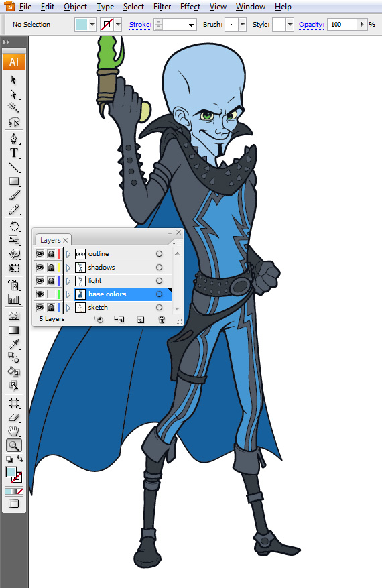
Task: Unlock the outline layer via its lock icon
Action: [51, 254]
